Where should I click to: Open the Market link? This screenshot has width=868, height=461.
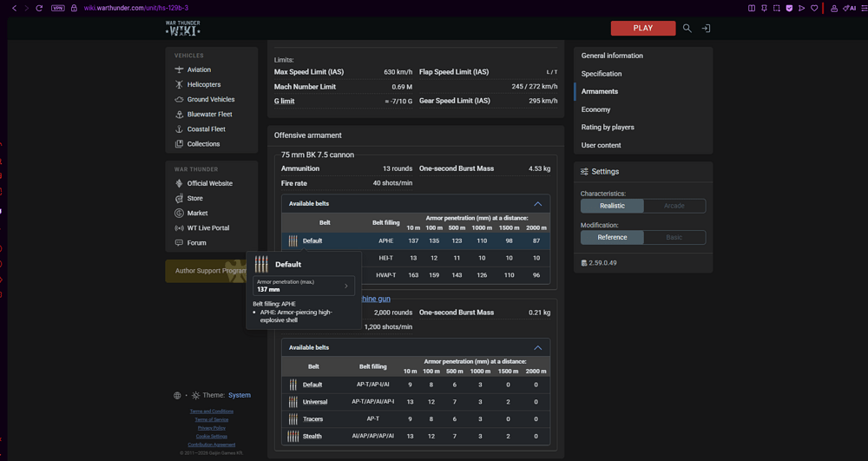(x=198, y=213)
